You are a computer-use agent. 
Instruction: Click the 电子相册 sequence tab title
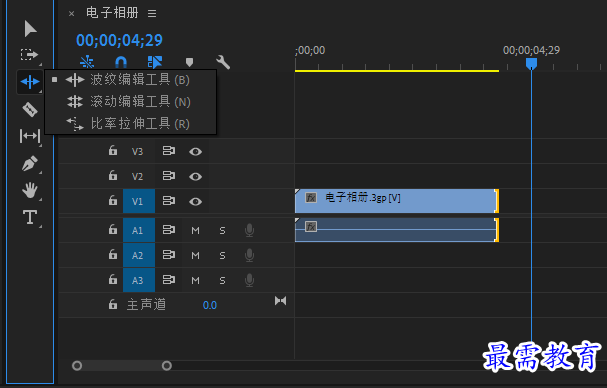pos(112,13)
